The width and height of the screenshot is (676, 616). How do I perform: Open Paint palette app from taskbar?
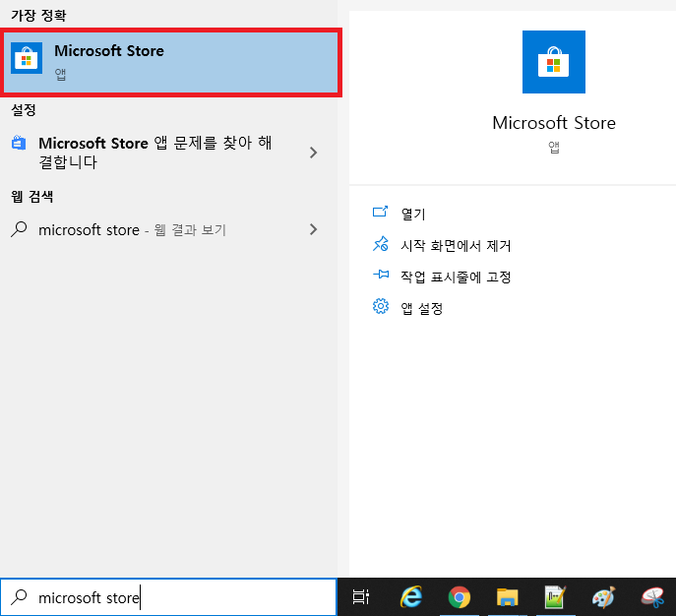tap(603, 597)
